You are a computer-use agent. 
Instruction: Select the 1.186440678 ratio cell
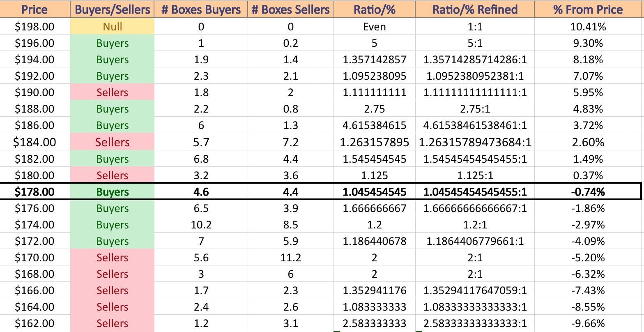point(374,241)
